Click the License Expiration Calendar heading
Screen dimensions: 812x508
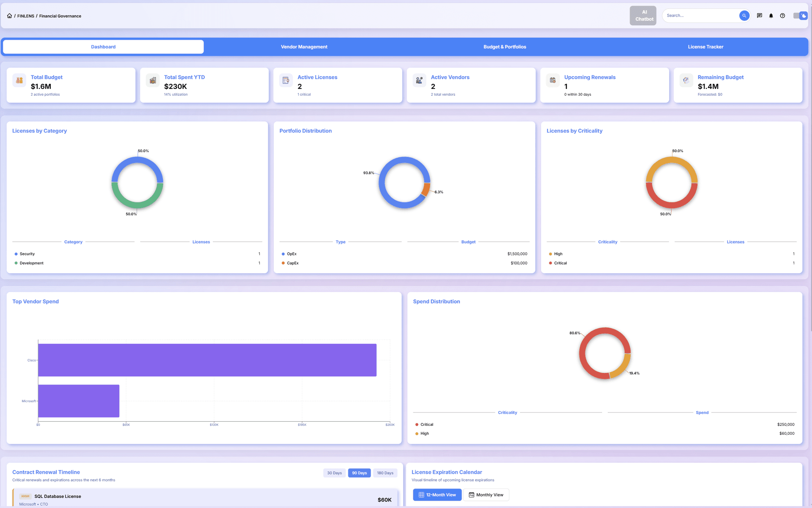[447, 472]
